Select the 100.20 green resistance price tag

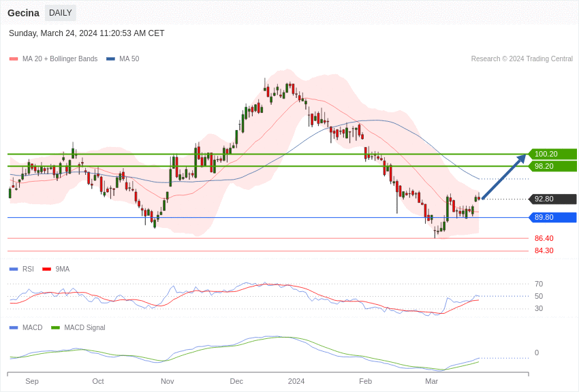[x=552, y=154]
